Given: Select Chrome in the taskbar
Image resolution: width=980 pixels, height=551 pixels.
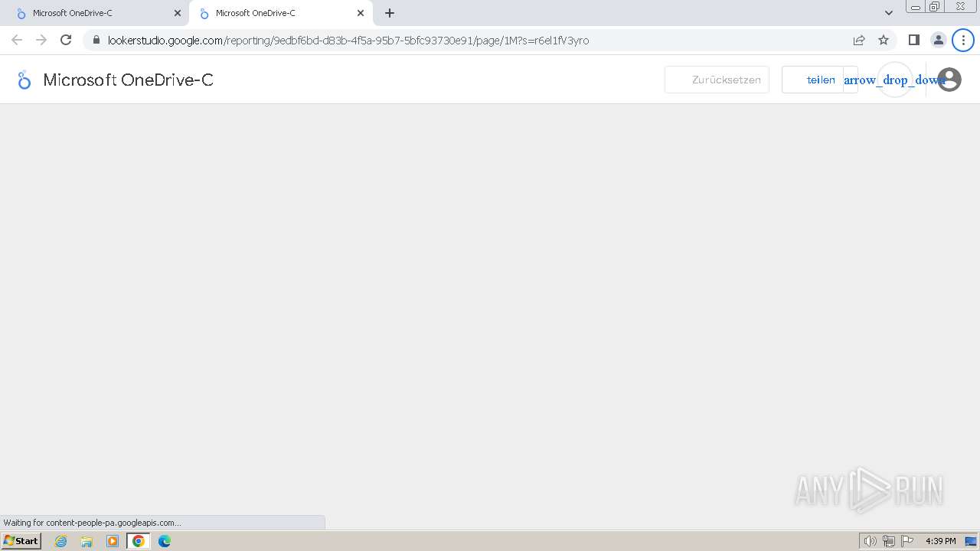Looking at the screenshot, I should tap(139, 541).
